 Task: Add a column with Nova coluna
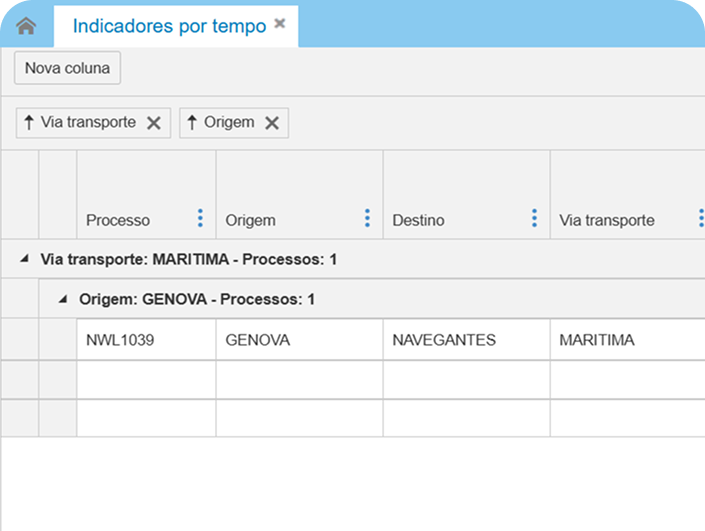(x=67, y=68)
